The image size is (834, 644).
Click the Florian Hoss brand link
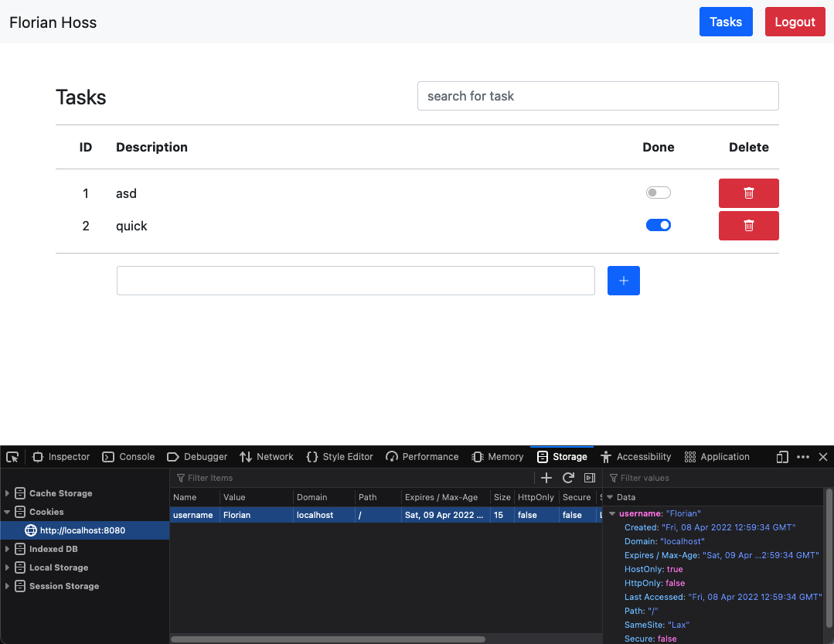pyautogui.click(x=53, y=22)
